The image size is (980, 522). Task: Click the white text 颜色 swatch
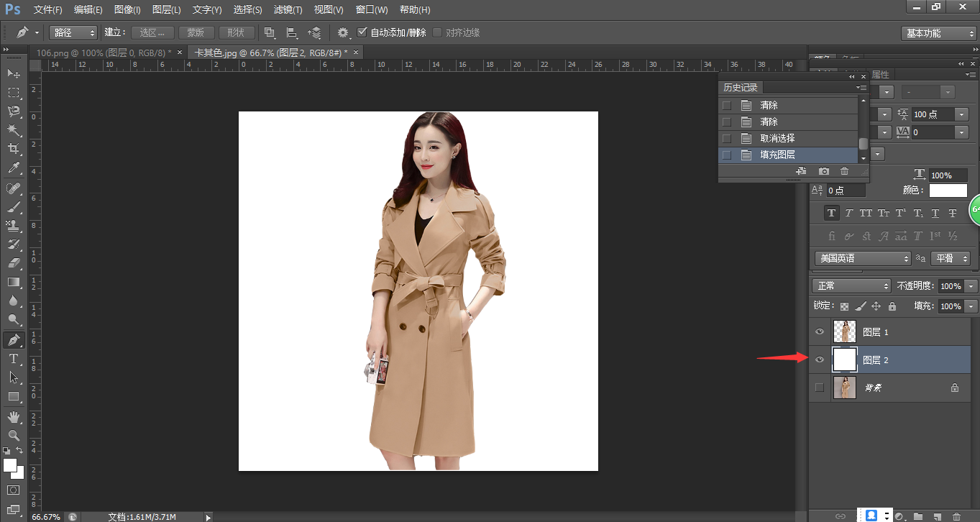point(948,191)
